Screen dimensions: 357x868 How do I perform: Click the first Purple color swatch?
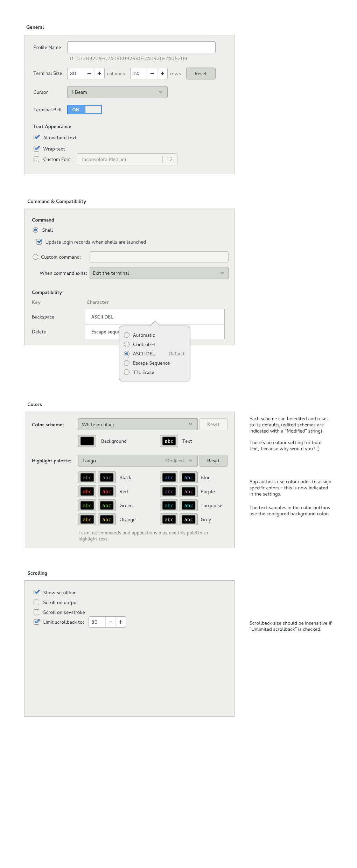(x=169, y=491)
